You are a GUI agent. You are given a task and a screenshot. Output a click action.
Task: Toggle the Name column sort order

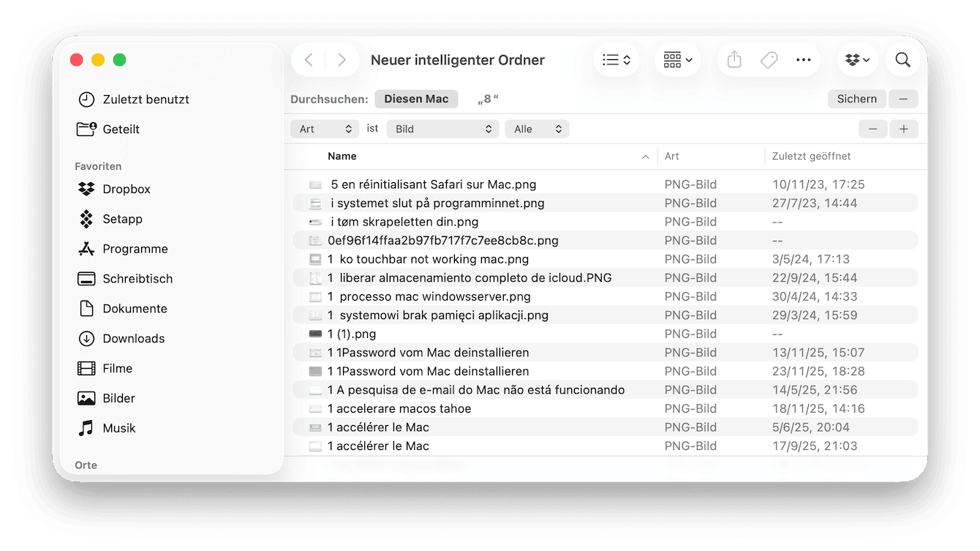342,156
